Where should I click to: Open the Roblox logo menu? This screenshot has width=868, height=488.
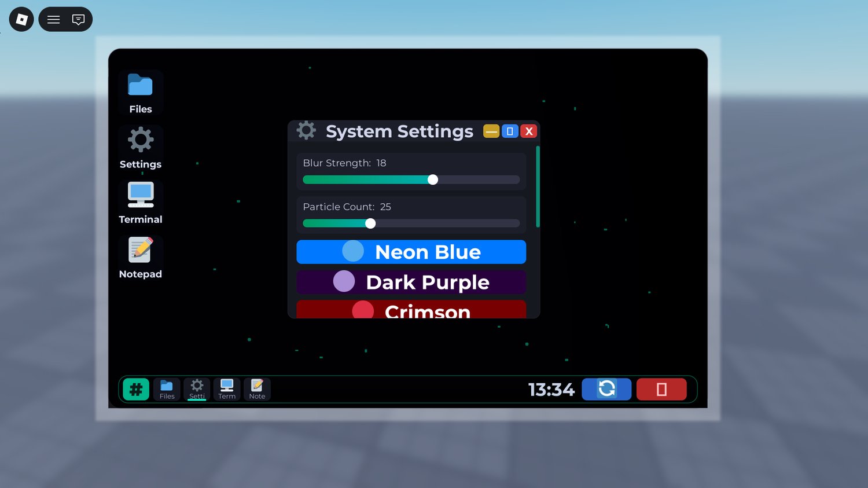(x=21, y=20)
